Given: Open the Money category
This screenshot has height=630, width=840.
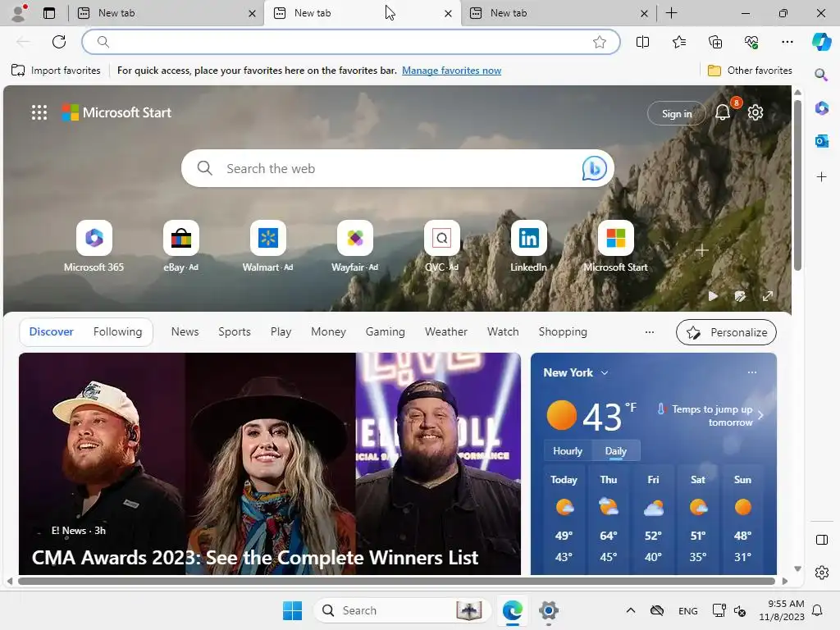Looking at the screenshot, I should point(328,331).
